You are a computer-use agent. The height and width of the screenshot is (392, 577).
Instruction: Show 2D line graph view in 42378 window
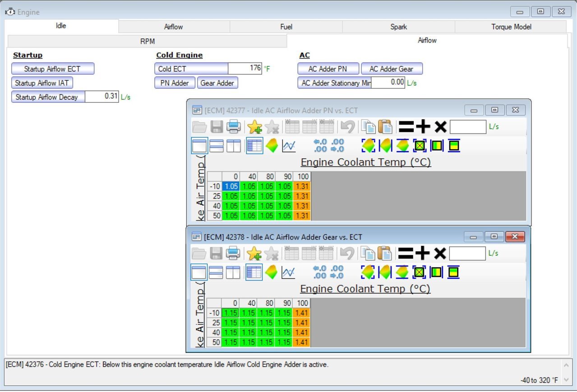coord(288,272)
